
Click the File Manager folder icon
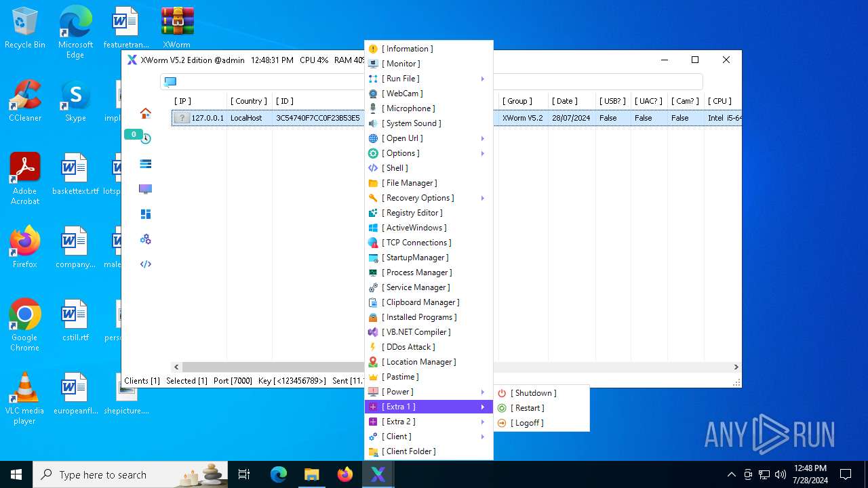click(x=373, y=183)
